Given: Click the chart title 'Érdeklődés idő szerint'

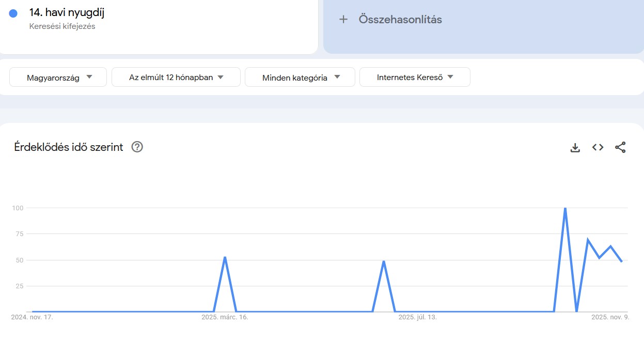Looking at the screenshot, I should 68,147.
